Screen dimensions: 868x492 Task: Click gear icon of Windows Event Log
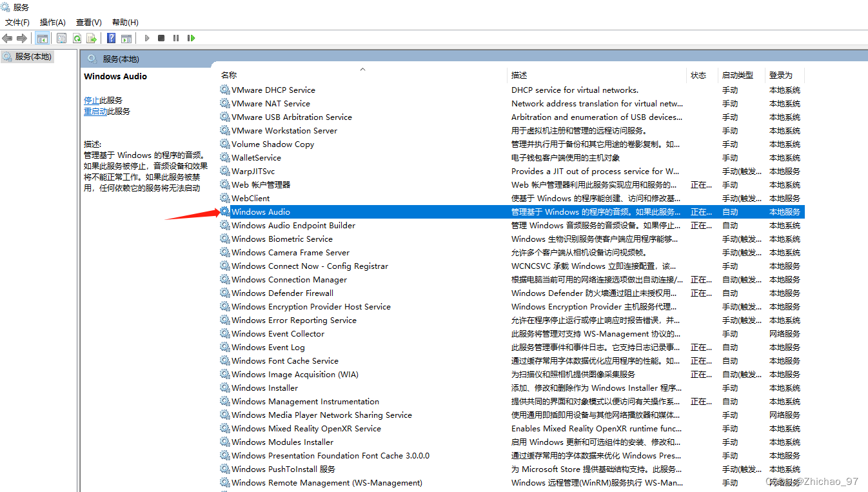[224, 347]
